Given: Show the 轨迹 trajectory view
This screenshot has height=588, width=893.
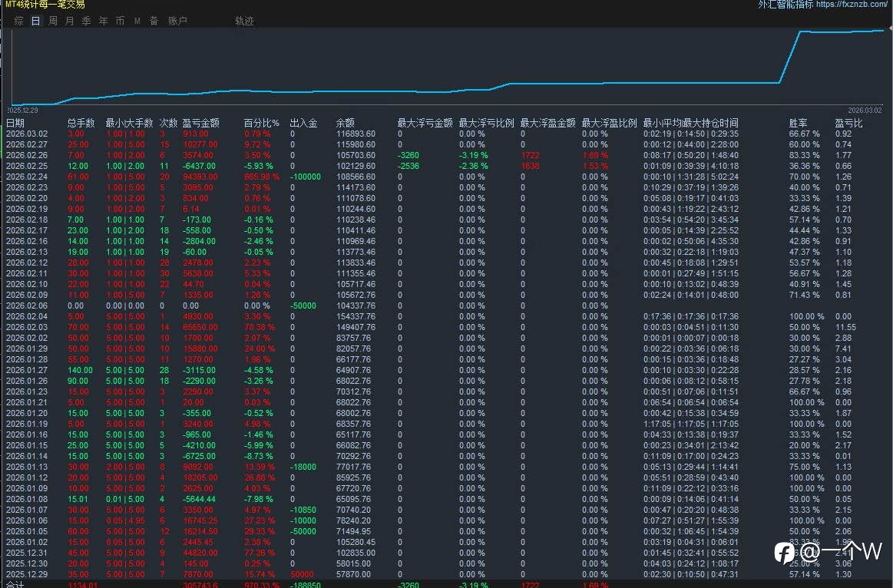Looking at the screenshot, I should coord(244,21).
